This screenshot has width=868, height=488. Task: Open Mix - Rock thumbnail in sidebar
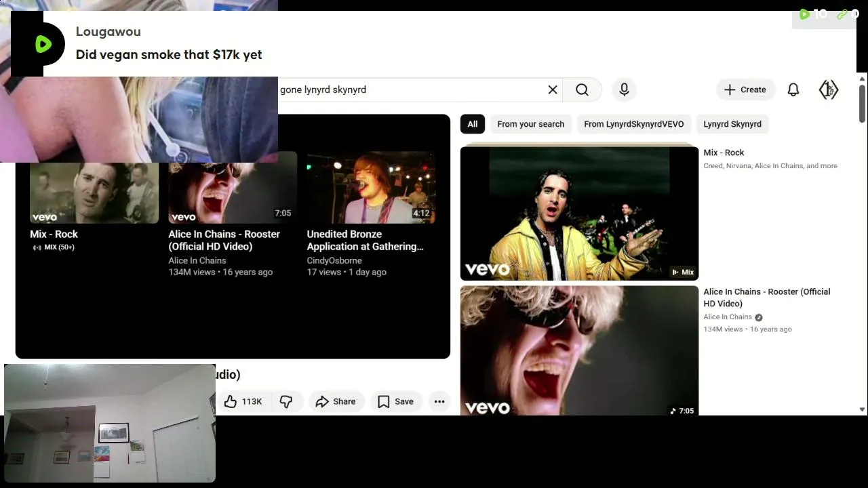579,213
